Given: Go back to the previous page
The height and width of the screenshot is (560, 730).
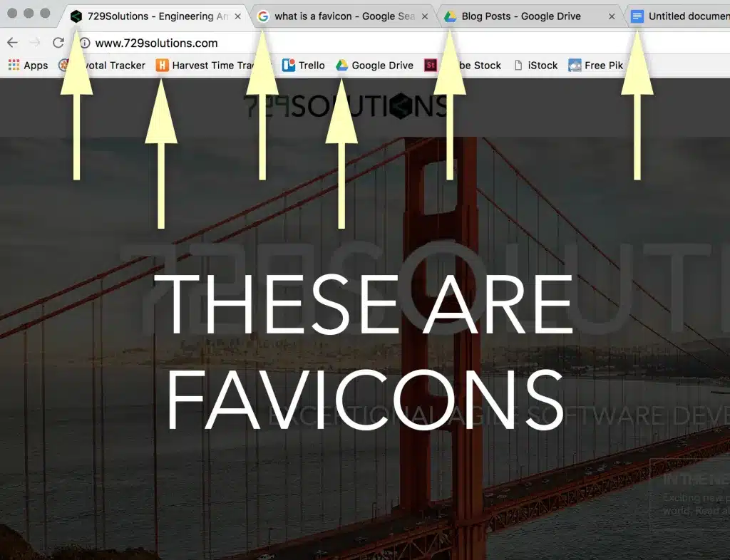Looking at the screenshot, I should click(x=12, y=43).
